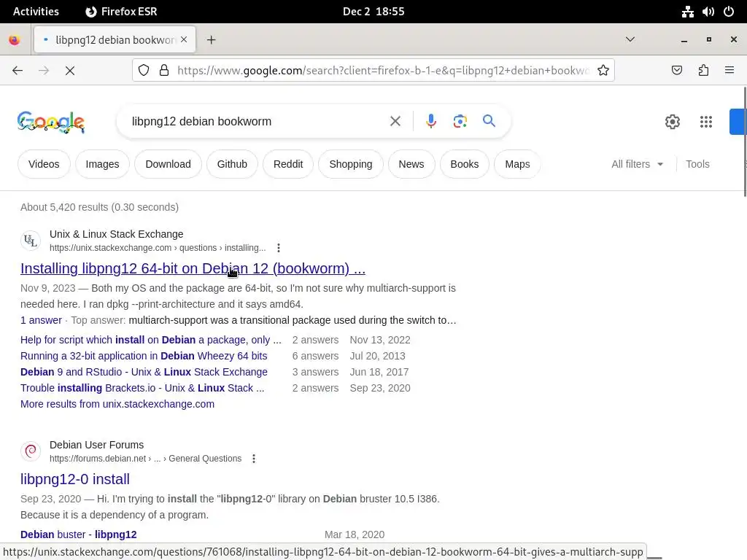Start voice search with microphone icon

coord(430,122)
